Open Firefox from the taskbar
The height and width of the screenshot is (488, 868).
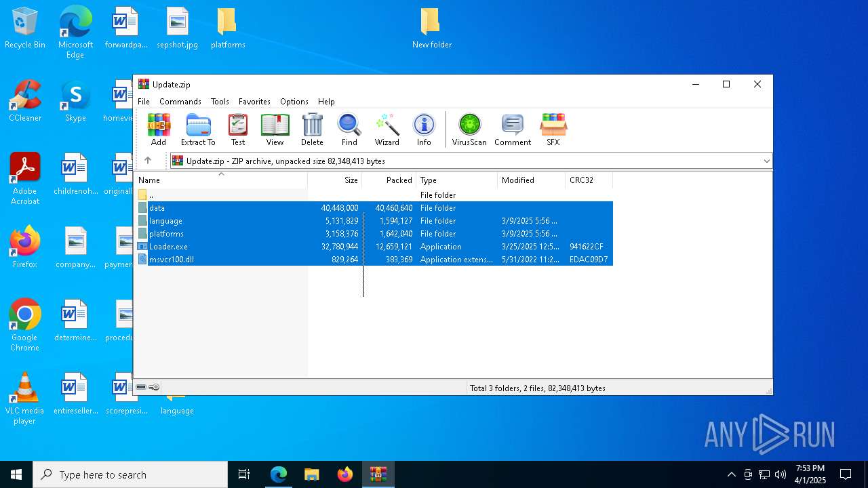pos(345,474)
